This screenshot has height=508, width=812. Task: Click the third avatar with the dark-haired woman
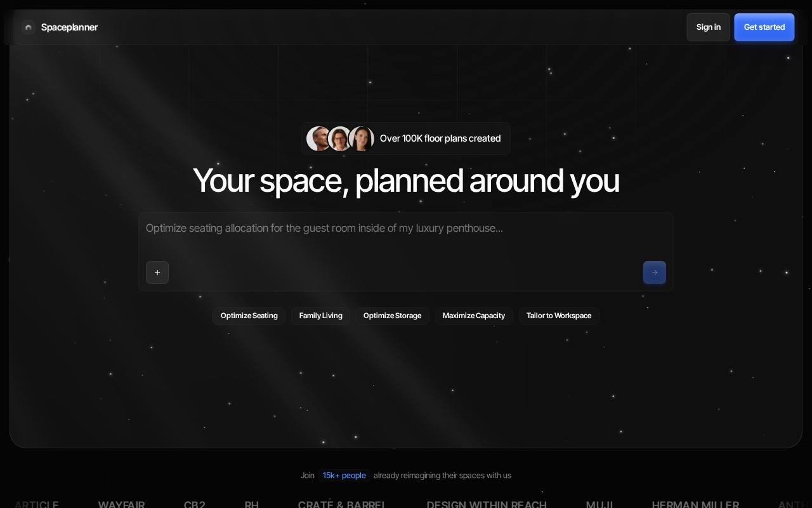coord(361,138)
